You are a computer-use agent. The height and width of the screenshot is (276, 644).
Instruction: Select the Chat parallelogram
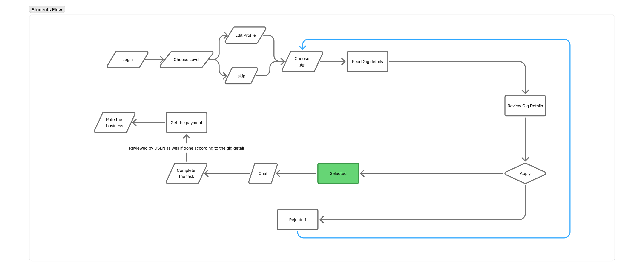pos(263,173)
